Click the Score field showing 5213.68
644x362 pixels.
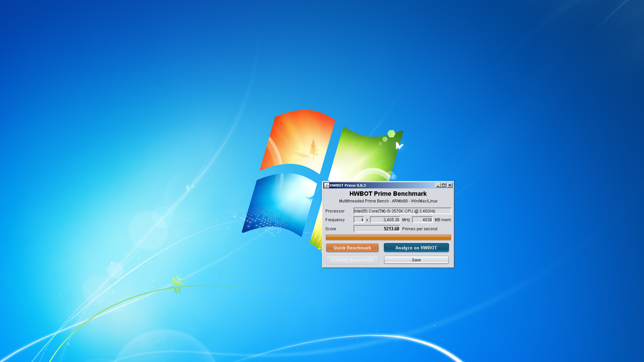pyautogui.click(x=377, y=229)
